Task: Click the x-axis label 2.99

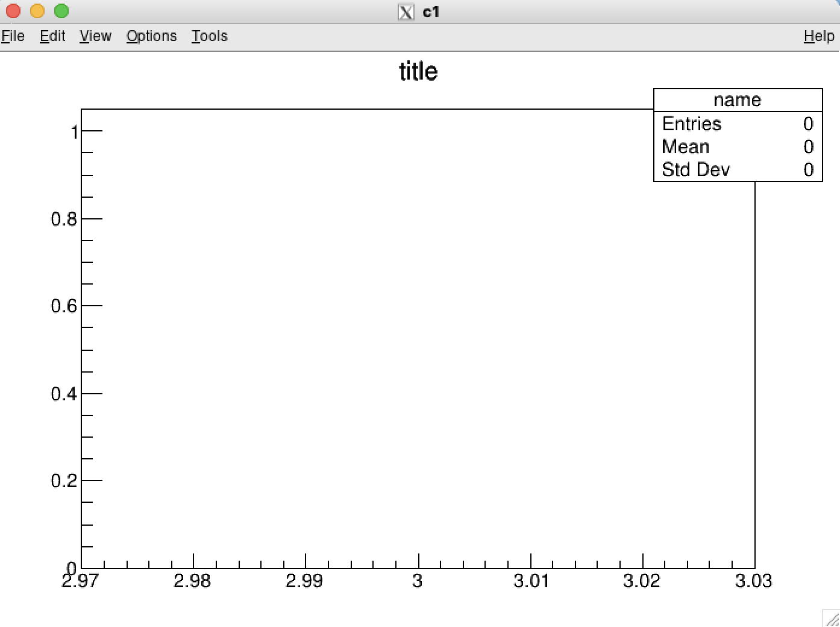Action: [304, 581]
